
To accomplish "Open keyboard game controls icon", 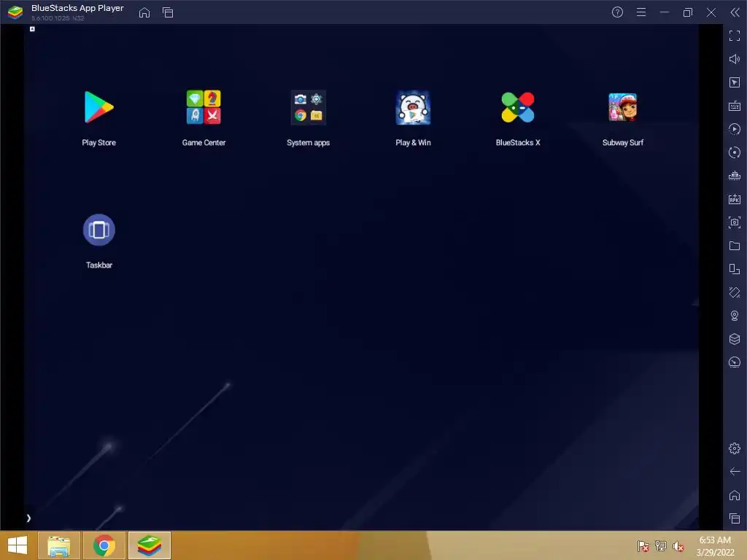I will point(735,106).
